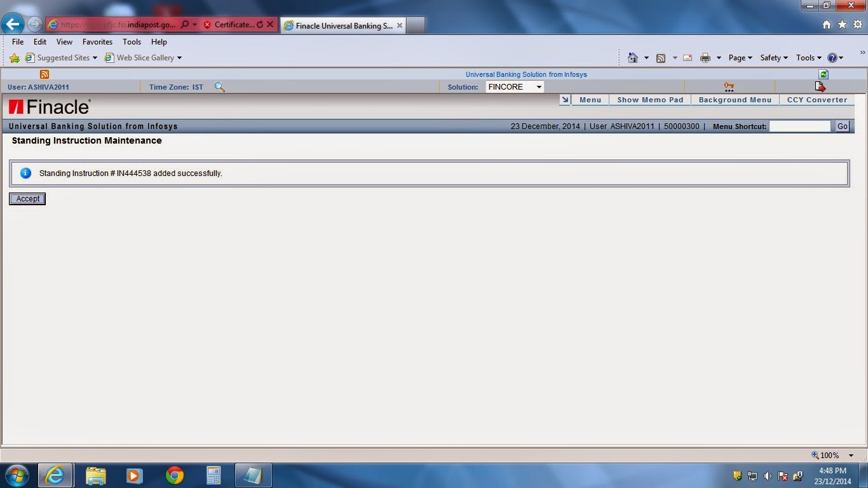Click the logout/exit icon with red arrow
Screen dimensions: 868x488
(x=820, y=86)
